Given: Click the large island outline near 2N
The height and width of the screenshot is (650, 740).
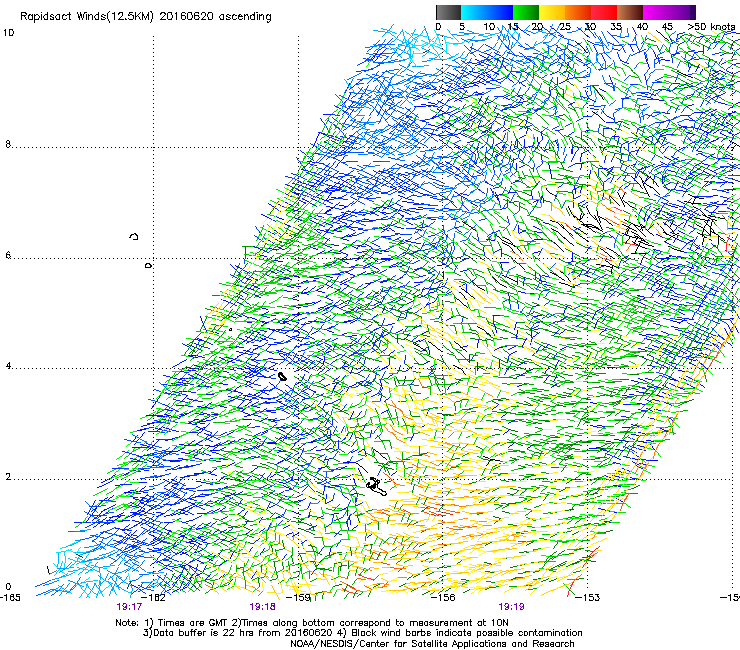Looking at the screenshot, I should pyautogui.click(x=376, y=487).
